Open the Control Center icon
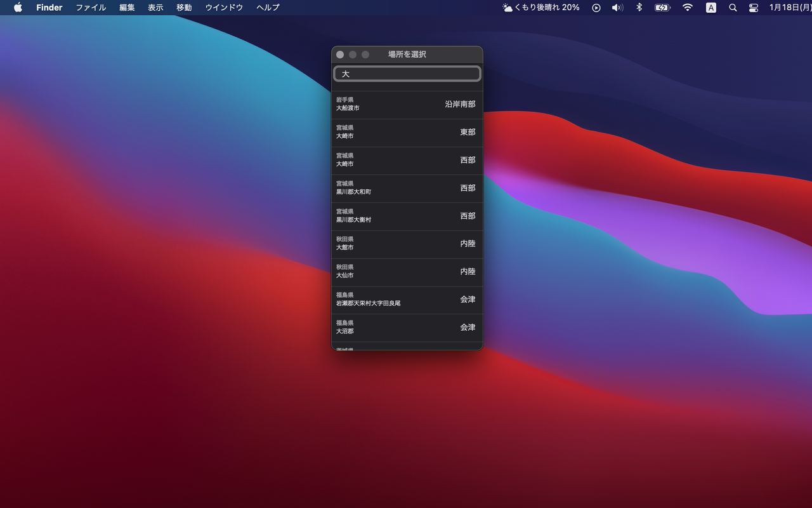The image size is (812, 508). click(x=754, y=8)
